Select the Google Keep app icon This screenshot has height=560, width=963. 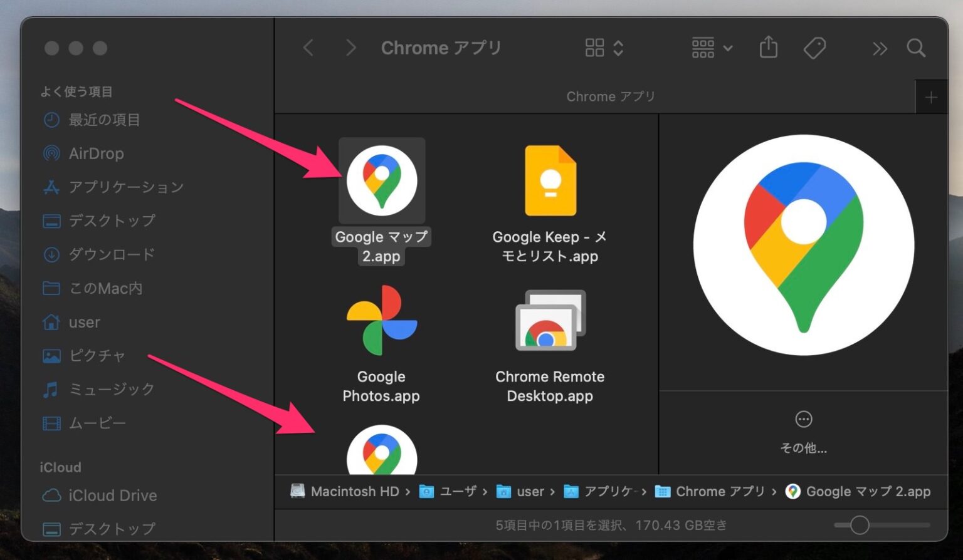coord(550,180)
